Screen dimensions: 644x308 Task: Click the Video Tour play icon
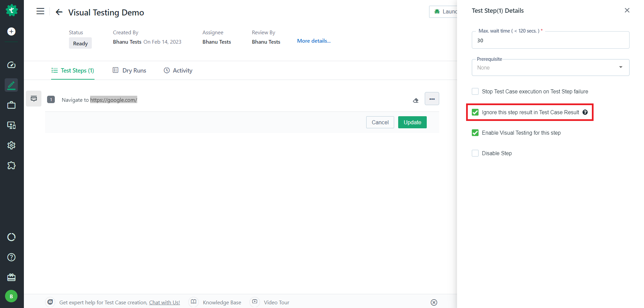255,302
